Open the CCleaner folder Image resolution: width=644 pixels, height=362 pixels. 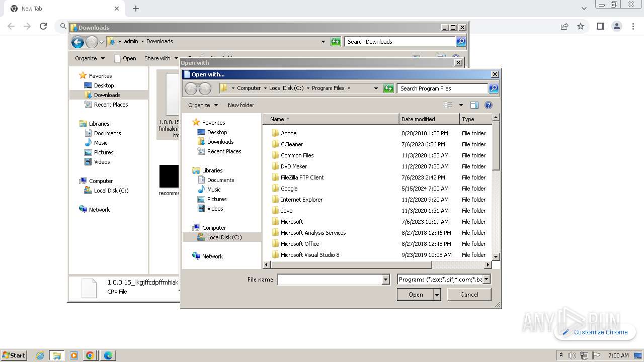pos(292,144)
